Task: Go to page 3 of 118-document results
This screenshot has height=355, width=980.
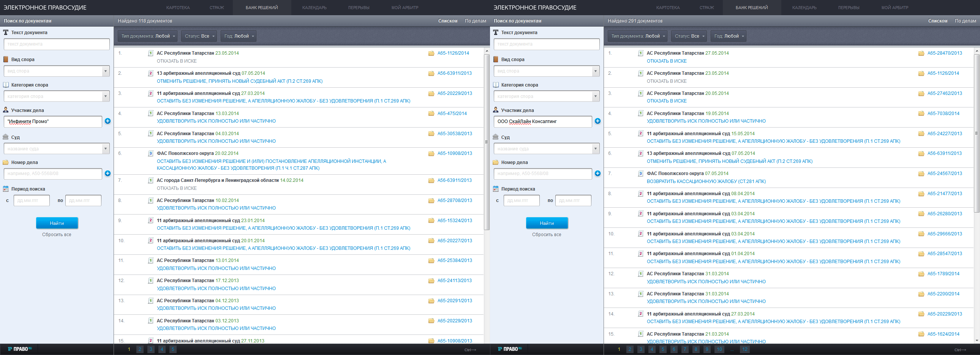Action: [151, 349]
